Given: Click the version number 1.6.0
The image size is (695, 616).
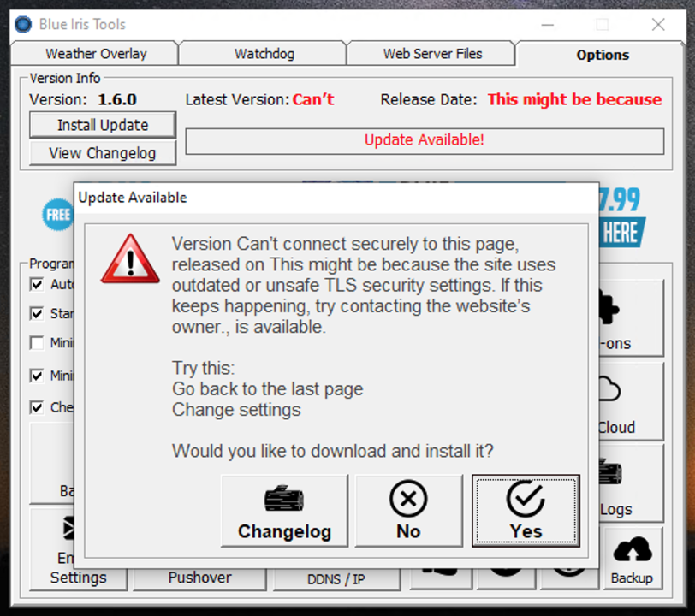Looking at the screenshot, I should point(117,100).
